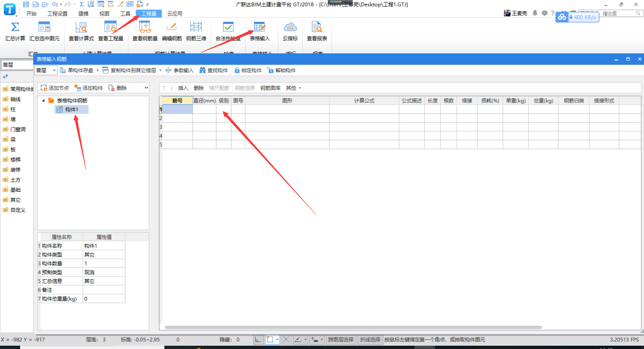Open 钢筋图库 in rebar table toolbar
This screenshot has width=644, height=349.
coord(270,88)
